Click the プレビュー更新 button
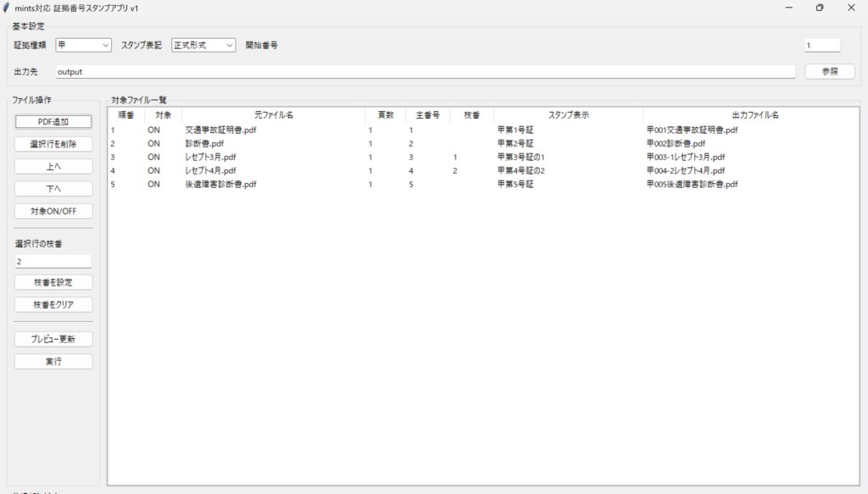The width and height of the screenshot is (868, 494). coord(53,339)
